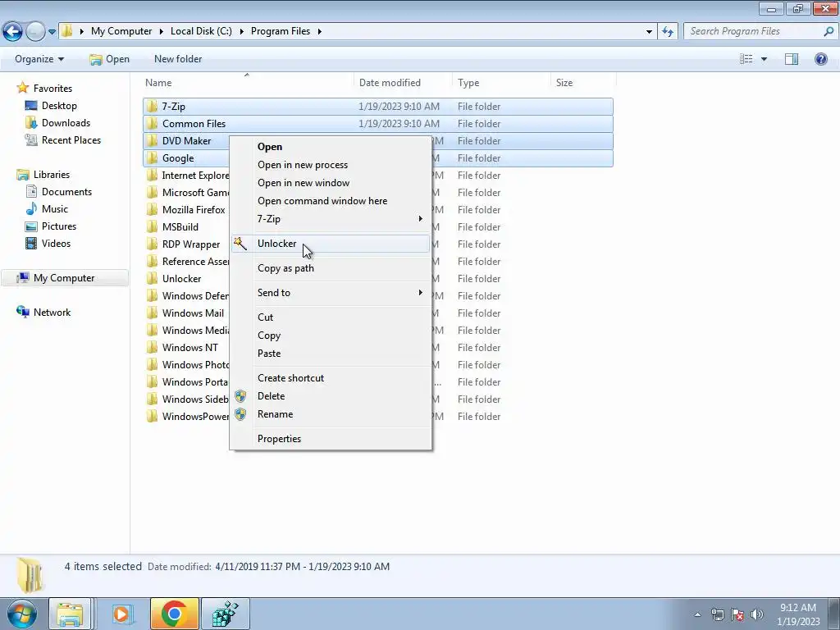The image size is (840, 630).
Task: Expand the 7-Zip submenu in context menu
Action: click(421, 218)
